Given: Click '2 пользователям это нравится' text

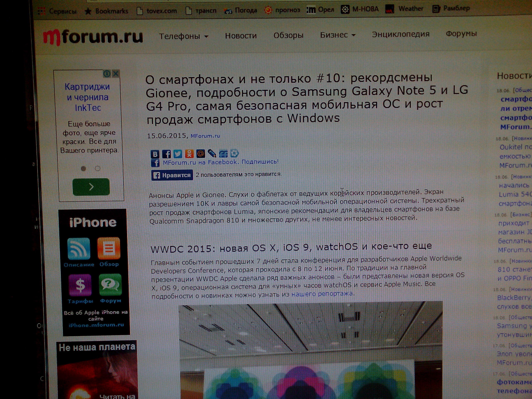Looking at the screenshot, I should click(x=238, y=174).
